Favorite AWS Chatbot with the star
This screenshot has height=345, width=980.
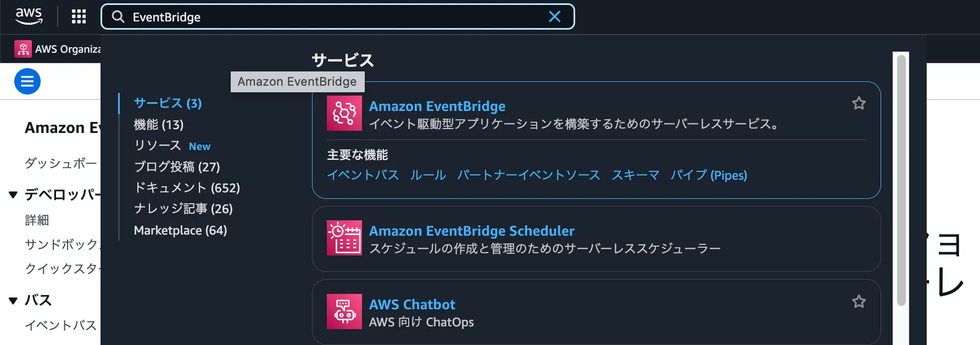point(859,302)
